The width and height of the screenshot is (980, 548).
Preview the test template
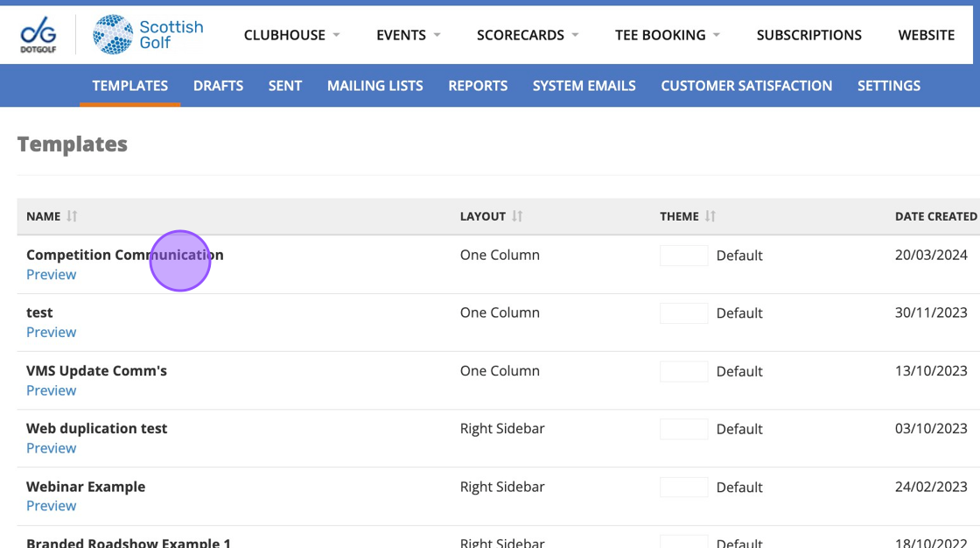tap(52, 332)
